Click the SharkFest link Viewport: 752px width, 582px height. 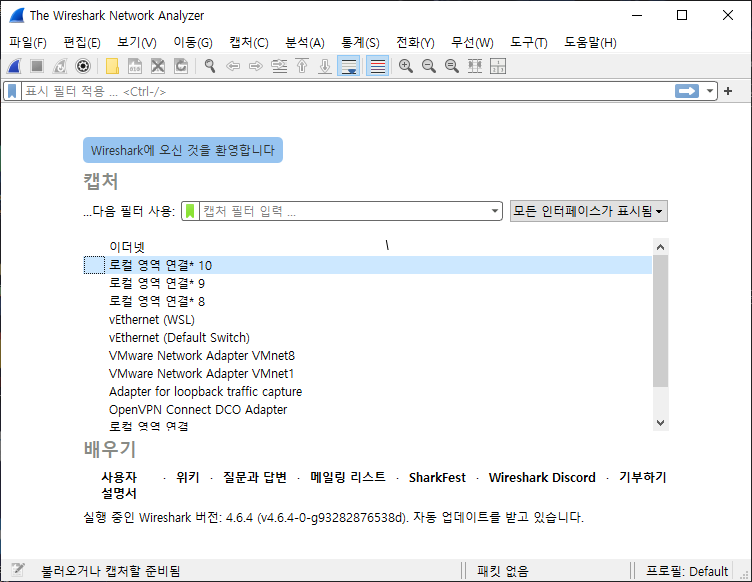[437, 477]
